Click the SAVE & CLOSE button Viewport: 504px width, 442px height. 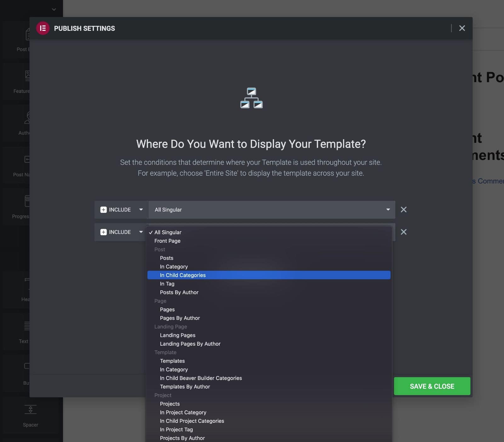[x=432, y=386]
